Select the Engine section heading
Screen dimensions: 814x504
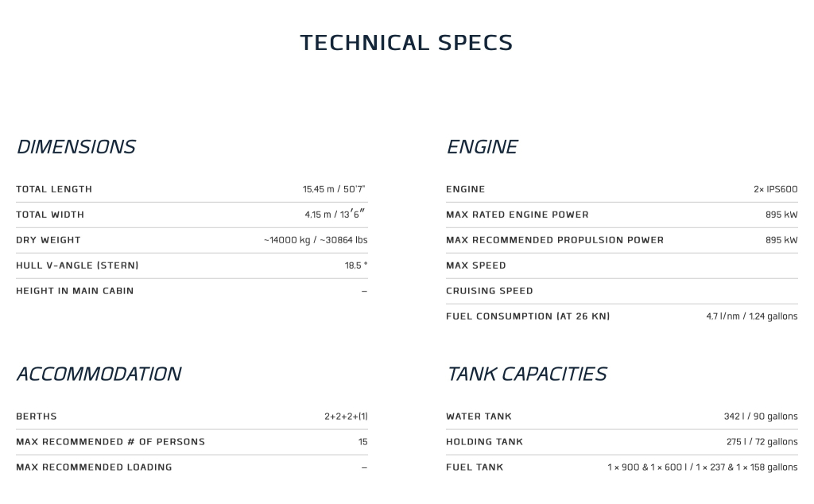482,147
